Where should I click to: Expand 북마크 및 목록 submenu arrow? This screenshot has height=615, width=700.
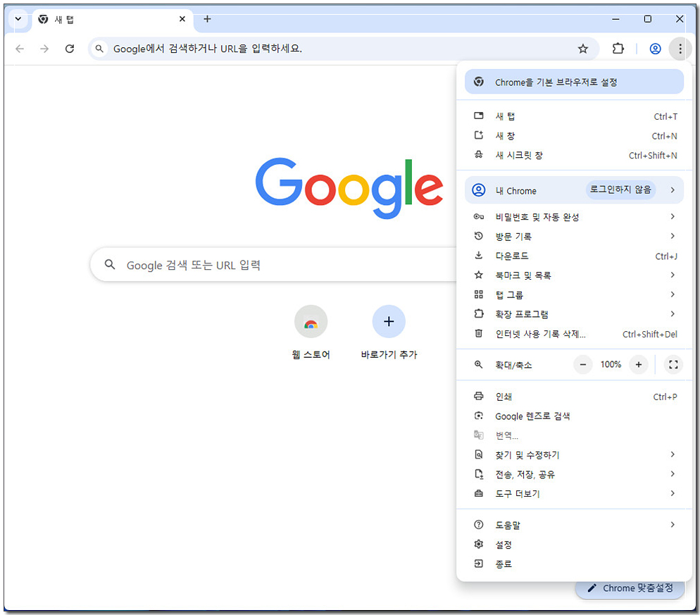coord(673,275)
